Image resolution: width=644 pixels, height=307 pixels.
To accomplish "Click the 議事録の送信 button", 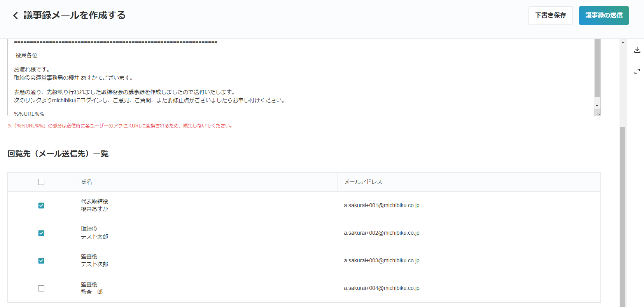I will [x=604, y=16].
